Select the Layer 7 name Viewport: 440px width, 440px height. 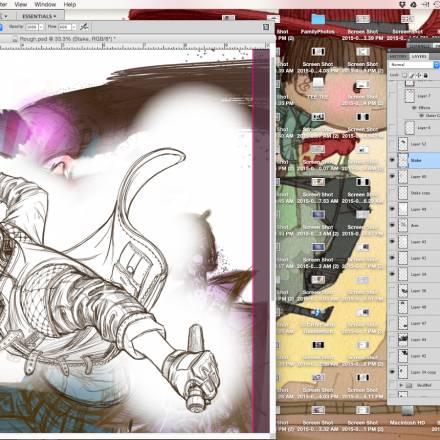click(424, 96)
